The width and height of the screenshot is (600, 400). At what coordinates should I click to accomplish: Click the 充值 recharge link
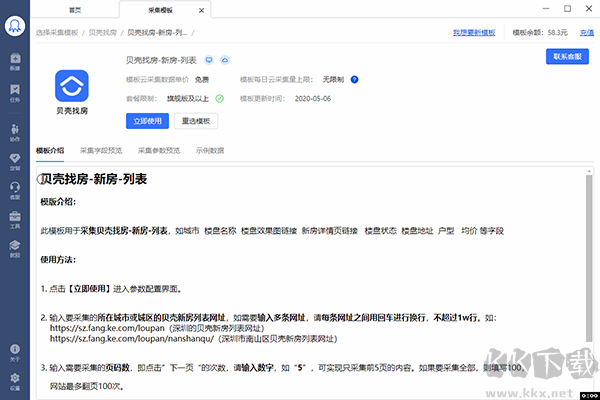click(x=587, y=33)
